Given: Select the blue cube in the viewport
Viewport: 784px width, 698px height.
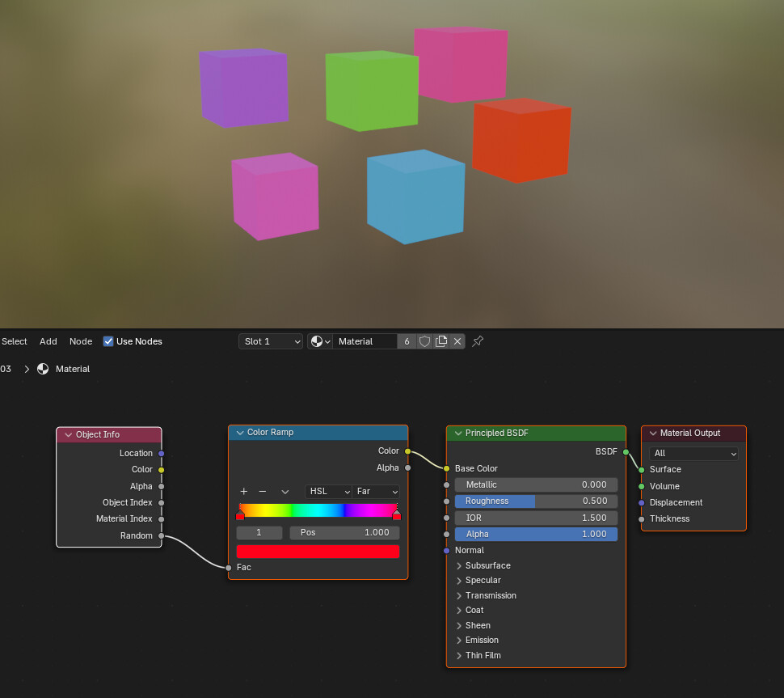Looking at the screenshot, I should coord(415,197).
